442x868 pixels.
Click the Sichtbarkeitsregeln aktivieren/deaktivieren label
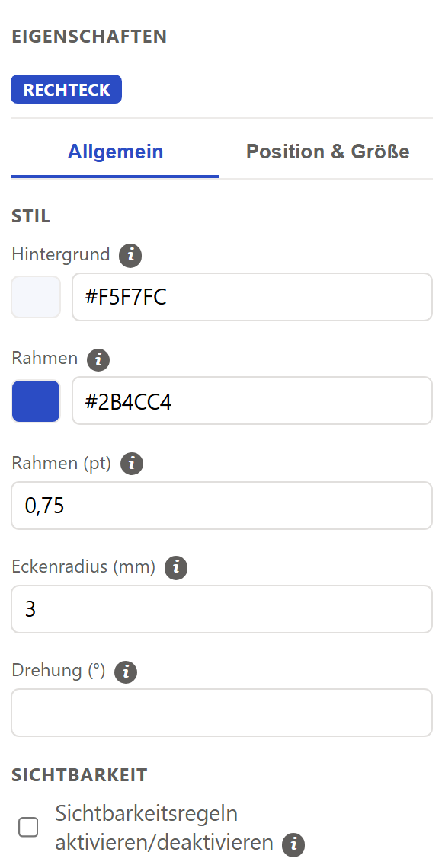click(x=165, y=828)
